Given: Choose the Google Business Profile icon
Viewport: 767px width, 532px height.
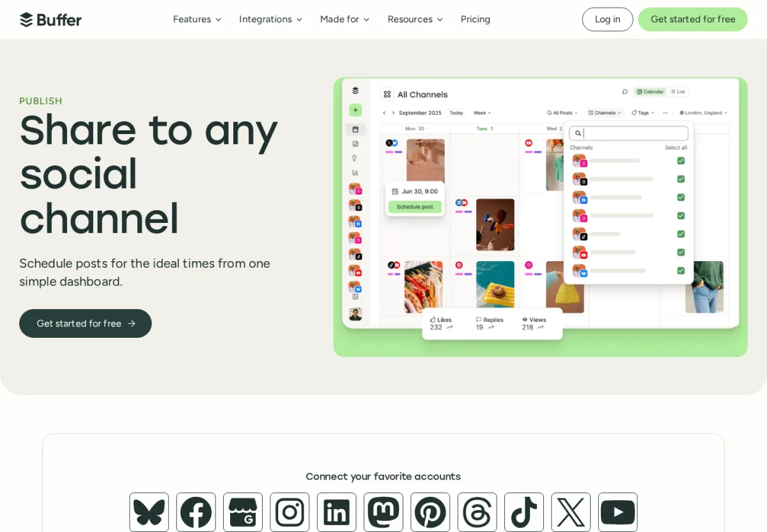Looking at the screenshot, I should point(243,512).
